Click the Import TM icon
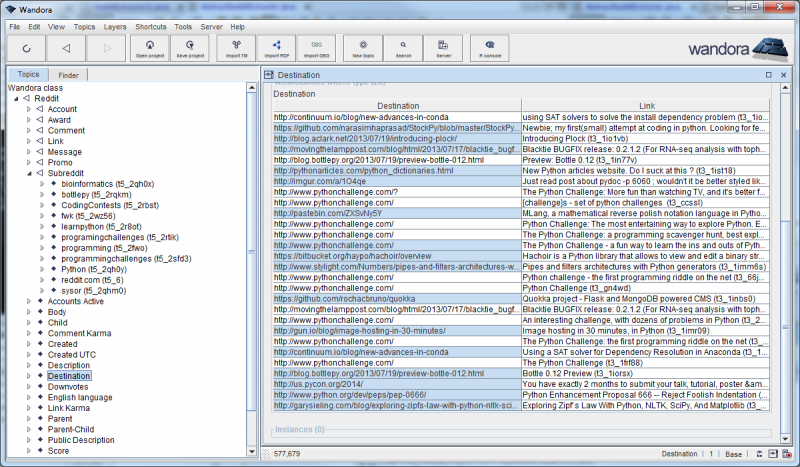 point(236,47)
